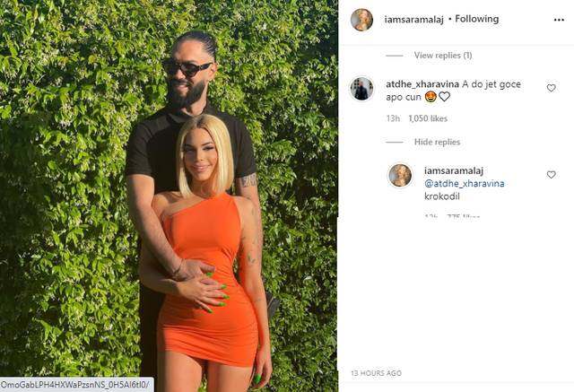Like the krokodil reply from iamsaramalaj
The width and height of the screenshot is (574, 392).
551,175
